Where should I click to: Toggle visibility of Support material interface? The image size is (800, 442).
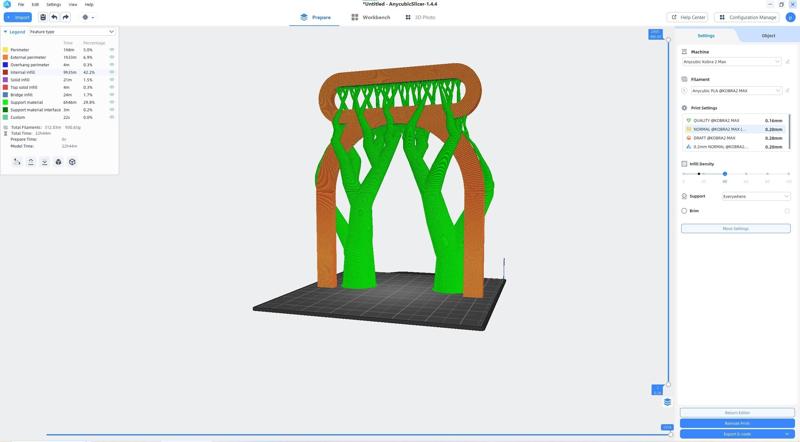coord(111,110)
